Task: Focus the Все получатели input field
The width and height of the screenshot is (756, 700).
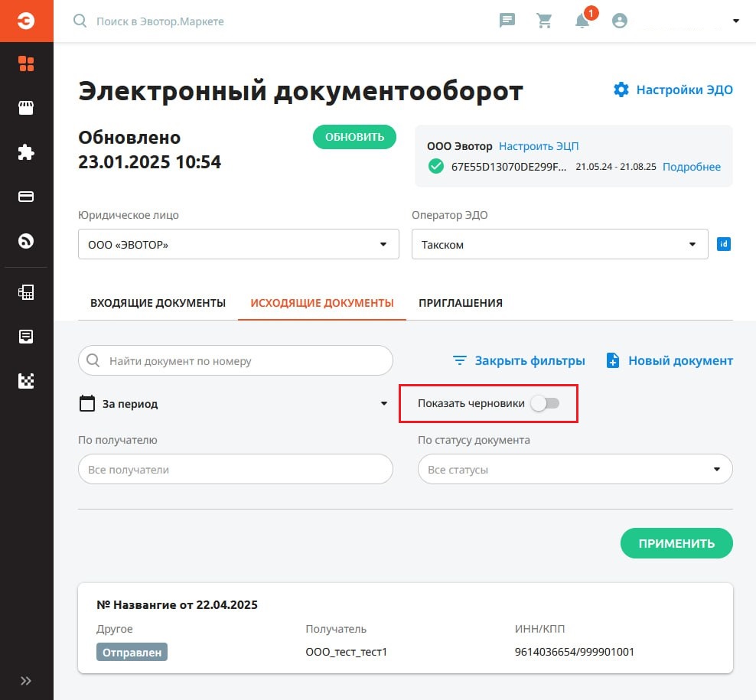Action: coord(235,469)
